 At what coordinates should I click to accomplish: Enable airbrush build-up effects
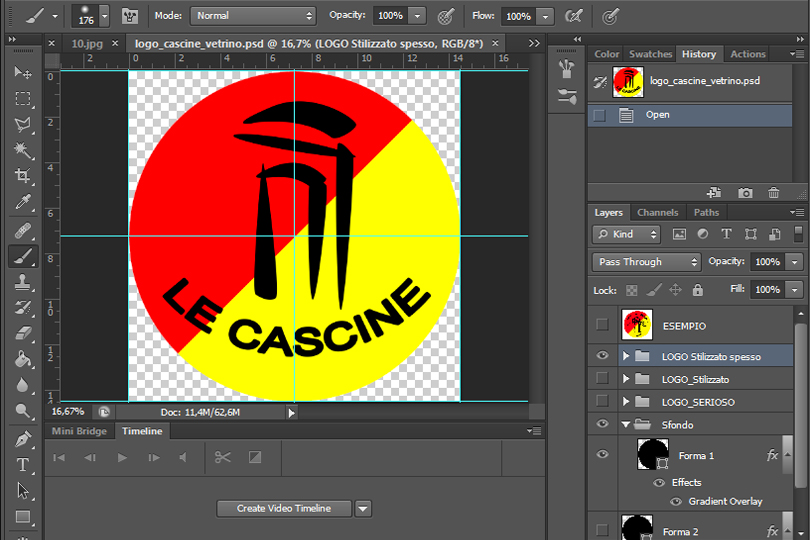pos(572,17)
